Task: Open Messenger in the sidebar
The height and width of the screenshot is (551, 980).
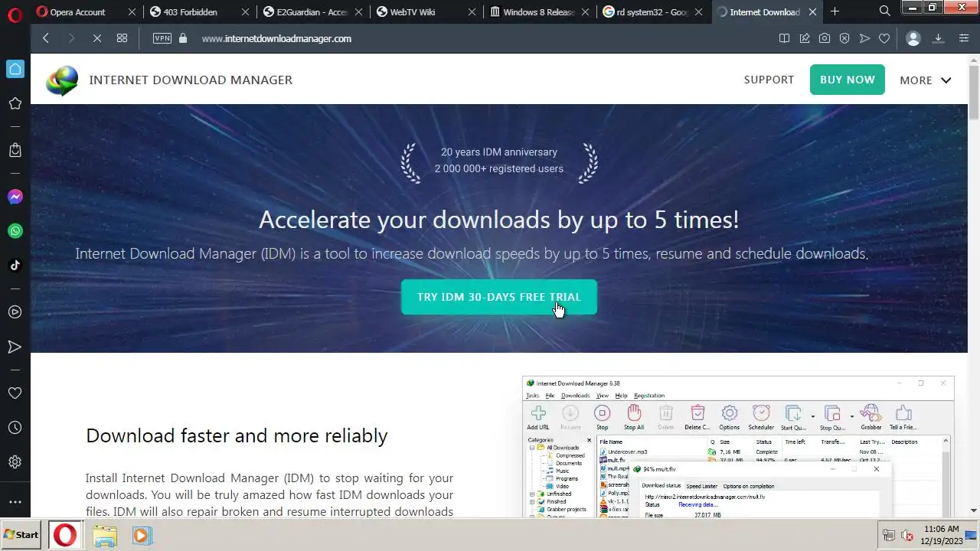Action: (15, 197)
